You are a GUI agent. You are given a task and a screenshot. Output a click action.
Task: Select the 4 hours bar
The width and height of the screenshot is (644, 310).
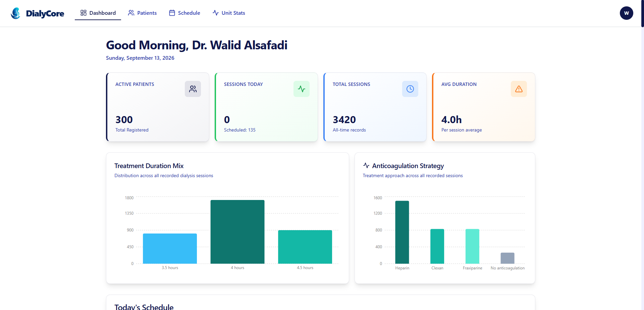pos(237,232)
